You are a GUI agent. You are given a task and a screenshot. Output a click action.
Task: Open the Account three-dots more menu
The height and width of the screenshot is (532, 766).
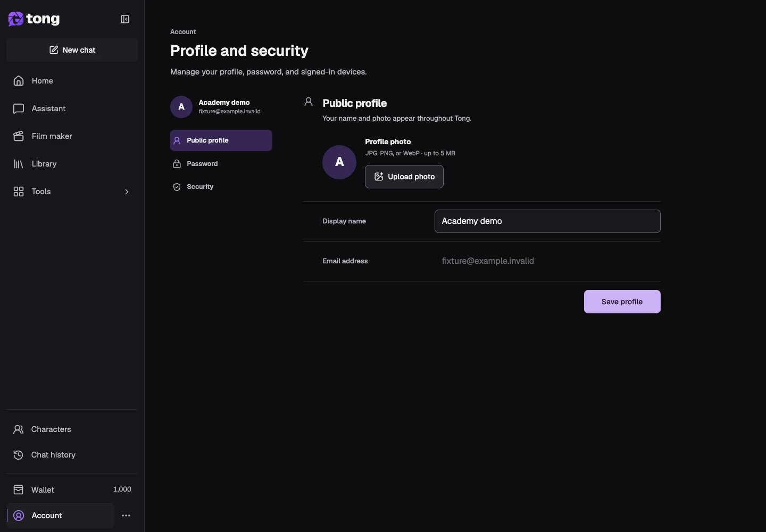[126, 516]
